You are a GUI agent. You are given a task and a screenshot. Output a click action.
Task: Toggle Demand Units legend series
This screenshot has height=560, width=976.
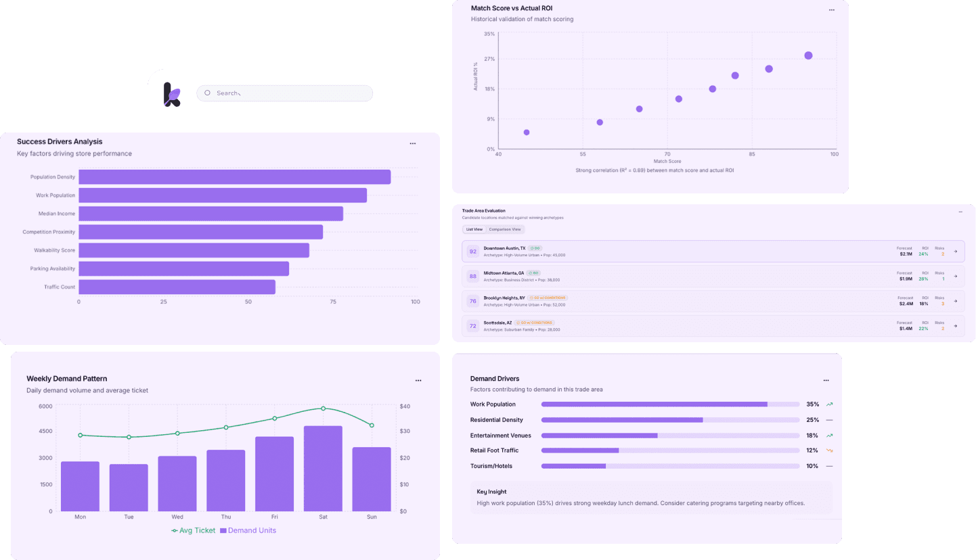tap(248, 531)
